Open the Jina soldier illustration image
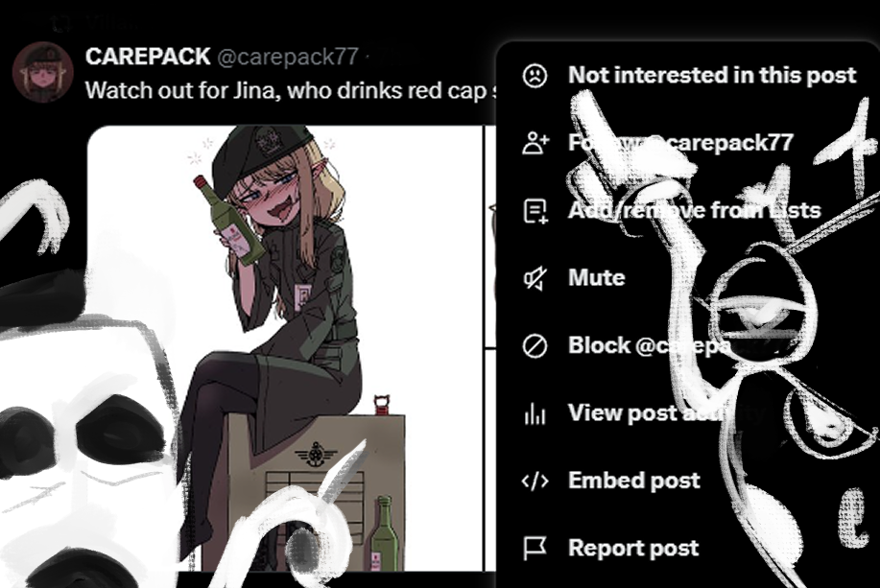This screenshot has height=588, width=880. coord(285,348)
